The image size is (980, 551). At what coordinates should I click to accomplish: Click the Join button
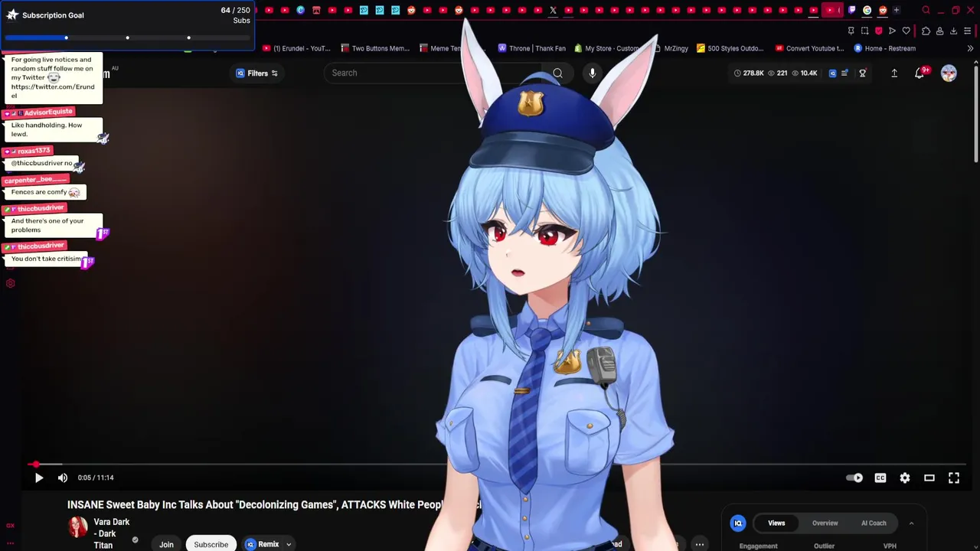[x=166, y=544]
